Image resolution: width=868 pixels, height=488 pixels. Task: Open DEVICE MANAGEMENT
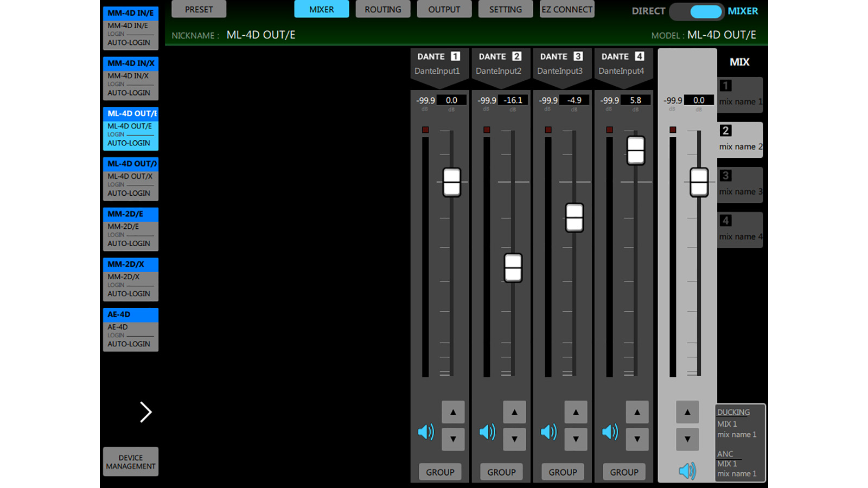131,462
